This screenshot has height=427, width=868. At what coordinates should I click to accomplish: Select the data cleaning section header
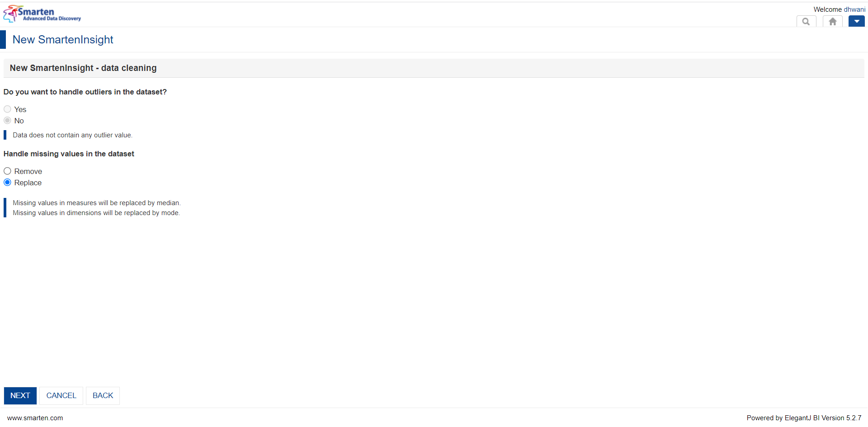(x=83, y=68)
